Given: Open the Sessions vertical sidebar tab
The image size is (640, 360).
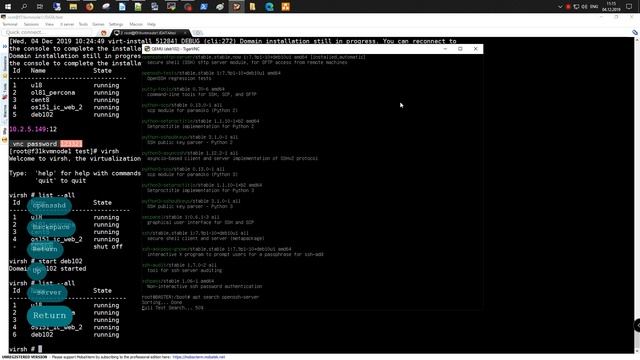Looking at the screenshot, I should (4, 63).
